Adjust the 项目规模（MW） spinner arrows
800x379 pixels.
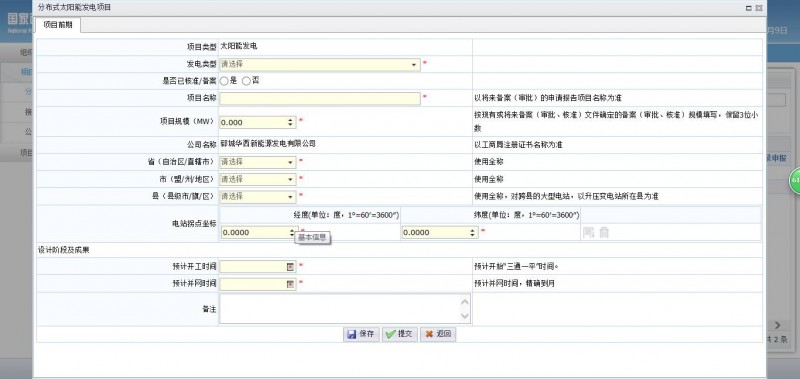tap(291, 122)
